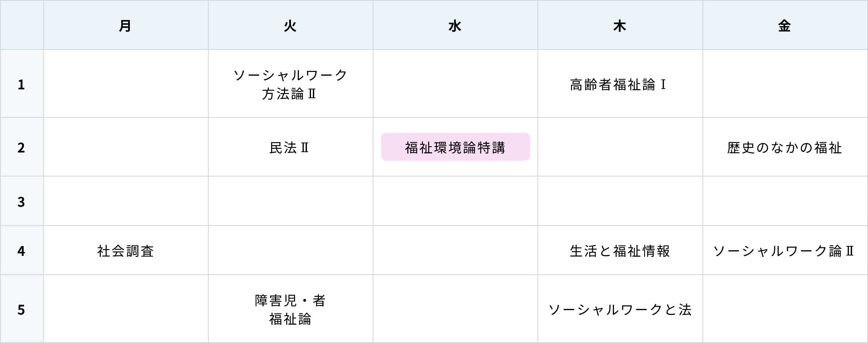The height and width of the screenshot is (343, 868).
Task: Select 障害児・者福祉論 on Tuesday period 5
Action: point(290,309)
